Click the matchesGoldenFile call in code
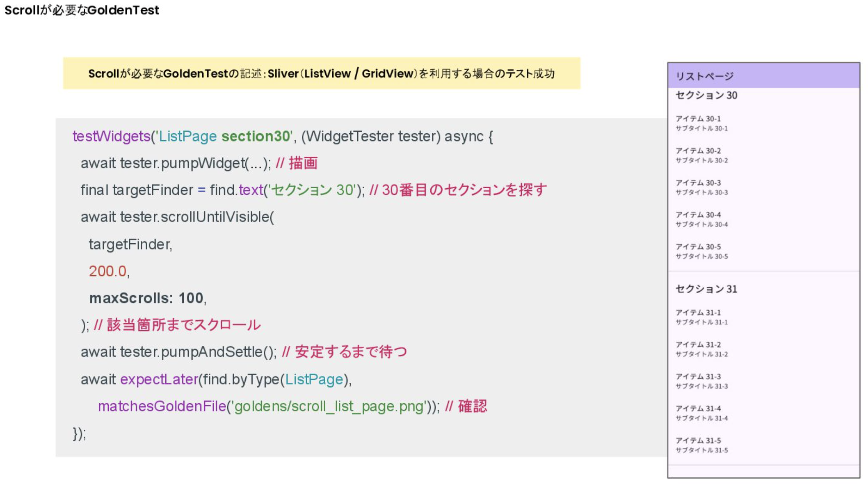Screen dimensions: 868x484 [x=162, y=406]
